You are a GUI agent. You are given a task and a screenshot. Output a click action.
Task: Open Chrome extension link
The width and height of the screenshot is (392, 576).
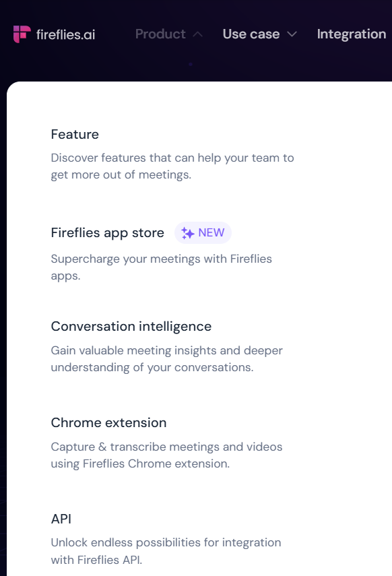point(108,422)
